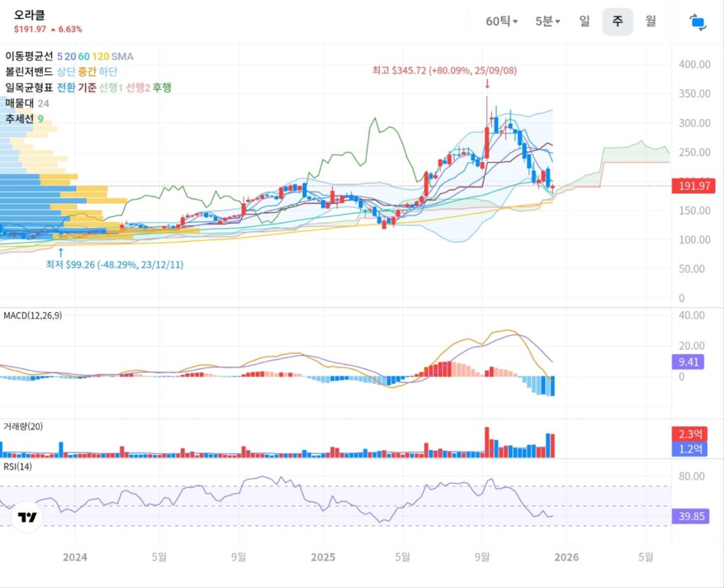The width and height of the screenshot is (724, 588).
Task: Click the 오라클 stock title
Action: pyautogui.click(x=29, y=15)
